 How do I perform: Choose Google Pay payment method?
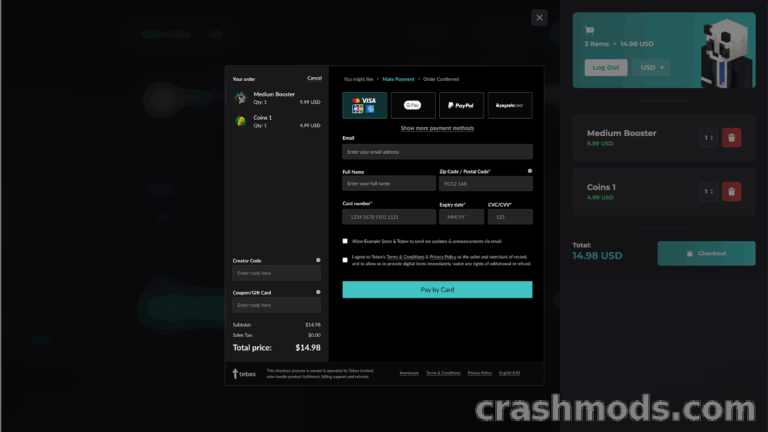click(413, 105)
